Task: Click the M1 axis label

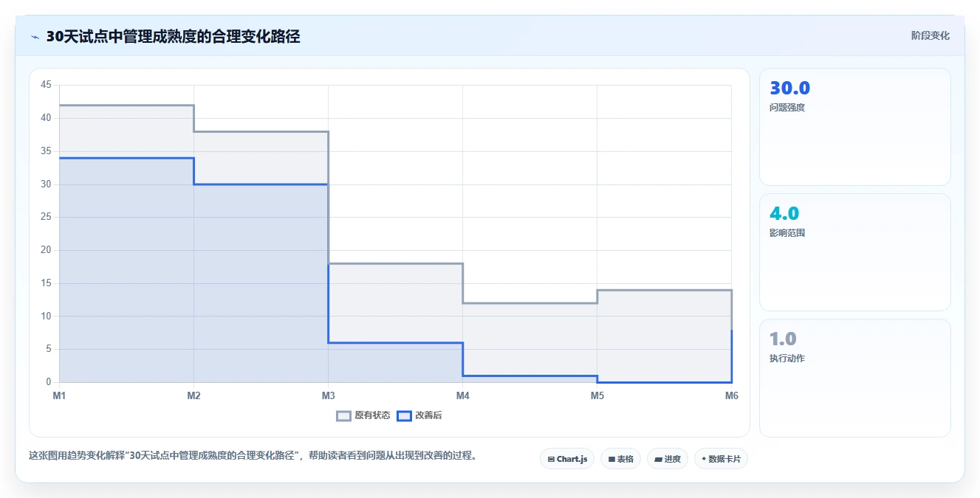Action: tap(59, 396)
